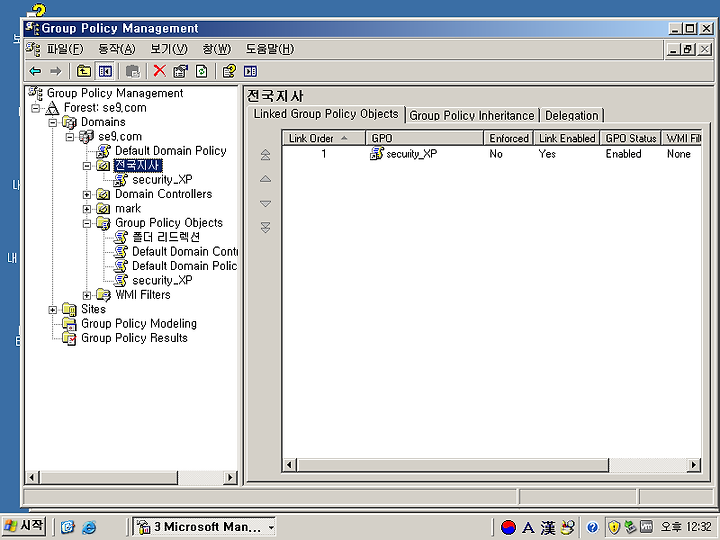
Task: Select security_XP link under 전국지사
Action: pos(162,180)
